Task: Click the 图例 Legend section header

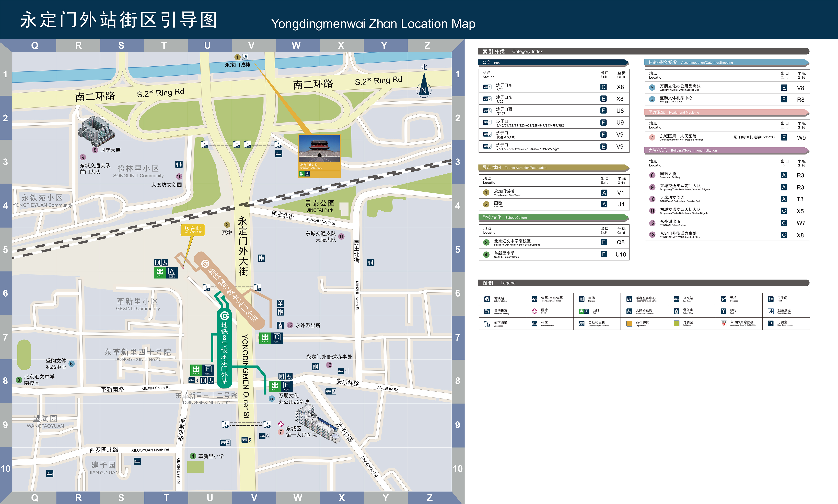Action: point(643,283)
